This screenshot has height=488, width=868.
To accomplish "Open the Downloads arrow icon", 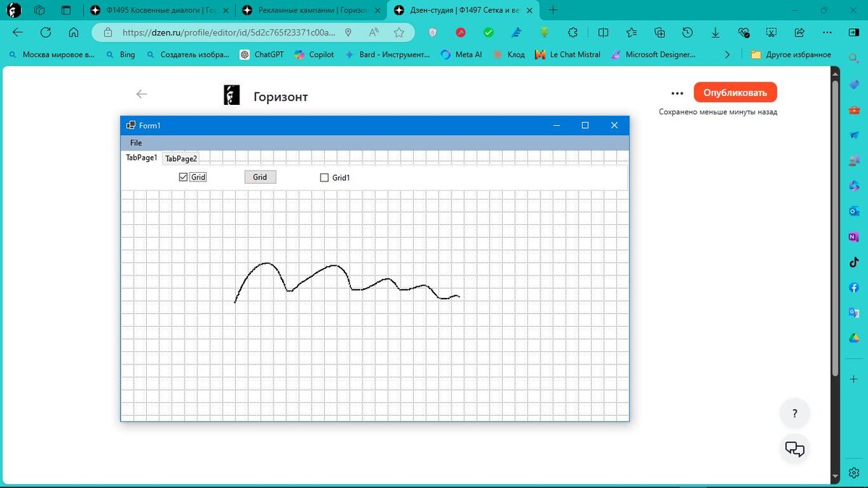I will (715, 33).
